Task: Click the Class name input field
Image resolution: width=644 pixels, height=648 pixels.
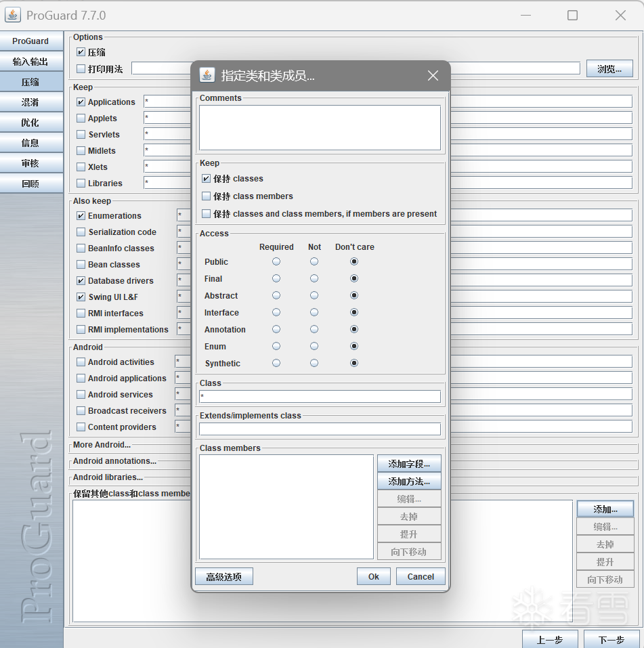Action: pos(320,396)
